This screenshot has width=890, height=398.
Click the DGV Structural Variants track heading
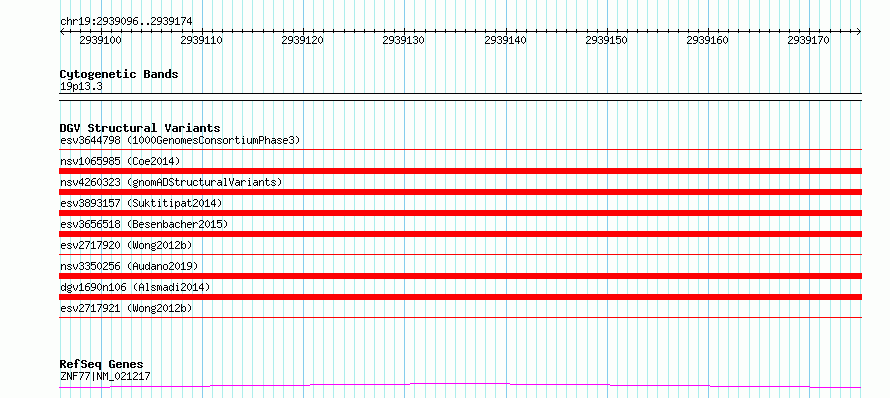[140, 128]
